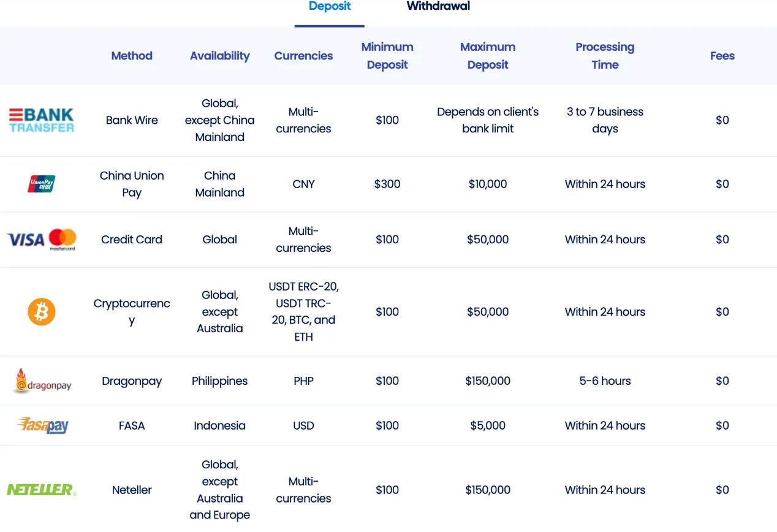The height and width of the screenshot is (532, 777).
Task: Click the China Union Pay method name
Action: 132,184
